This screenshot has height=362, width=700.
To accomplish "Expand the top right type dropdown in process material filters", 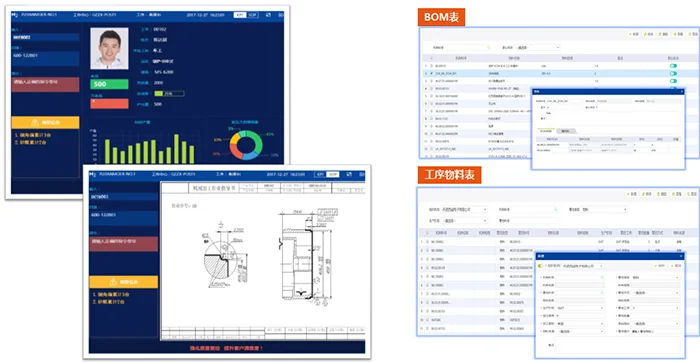I will [x=604, y=209].
